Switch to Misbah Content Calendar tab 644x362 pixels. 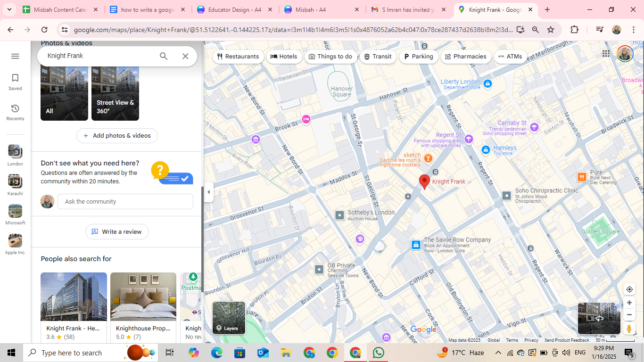point(61,9)
